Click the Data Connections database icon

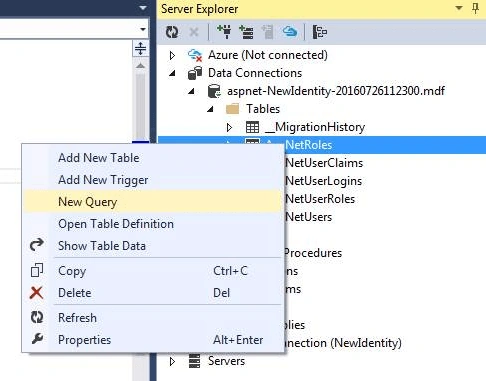(x=195, y=73)
